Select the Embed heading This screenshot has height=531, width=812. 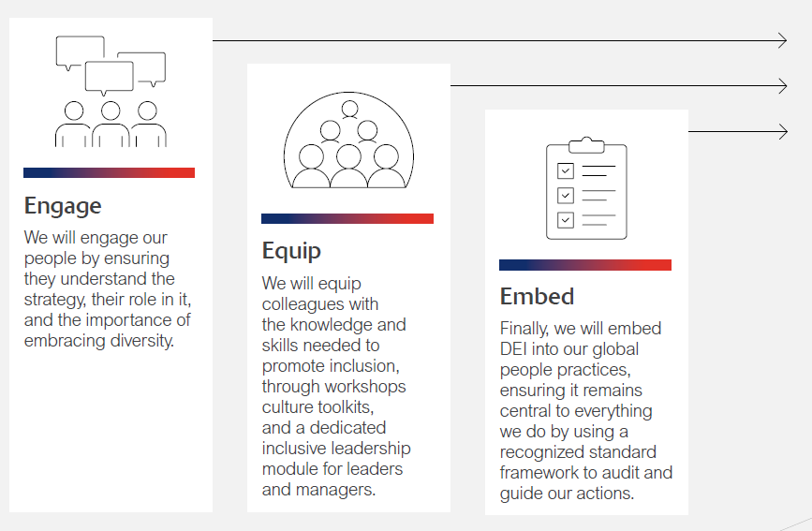(537, 297)
